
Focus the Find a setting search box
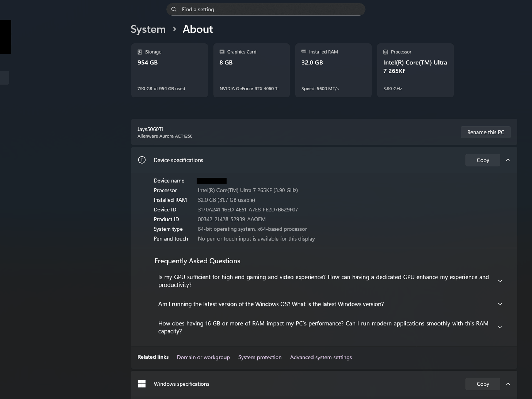tap(266, 9)
